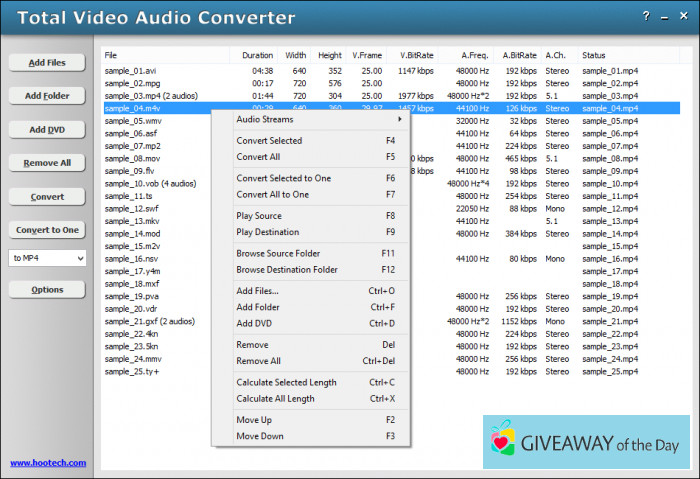700x479 pixels.
Task: Open the www.hootech.com link
Action: pos(48,463)
